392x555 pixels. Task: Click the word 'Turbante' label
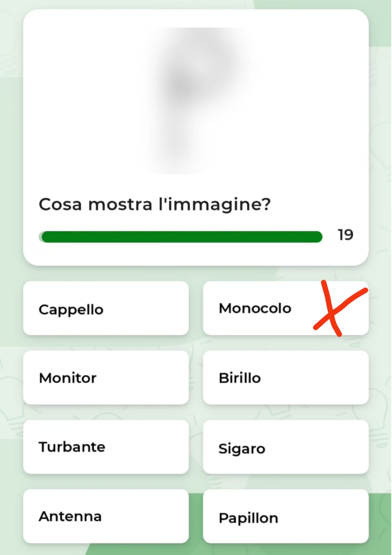pyautogui.click(x=72, y=447)
